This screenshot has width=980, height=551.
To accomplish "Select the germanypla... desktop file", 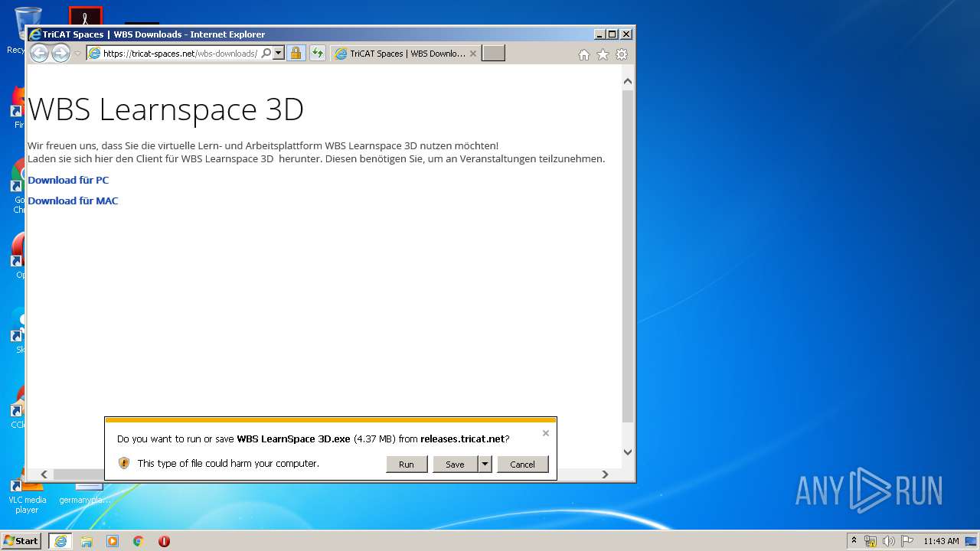I will coord(85,494).
